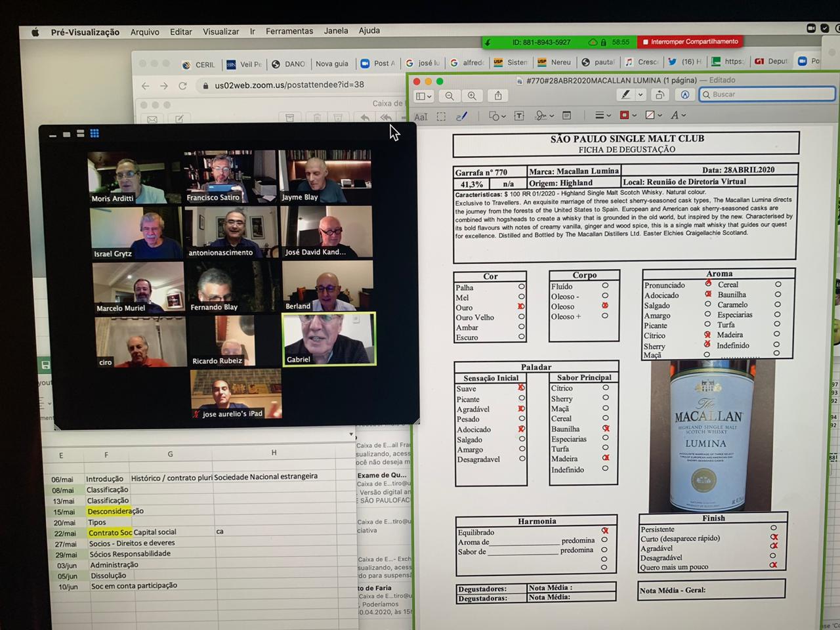This screenshot has width=840, height=630.
Task: Select the Sketch pen tool
Action: [x=462, y=116]
